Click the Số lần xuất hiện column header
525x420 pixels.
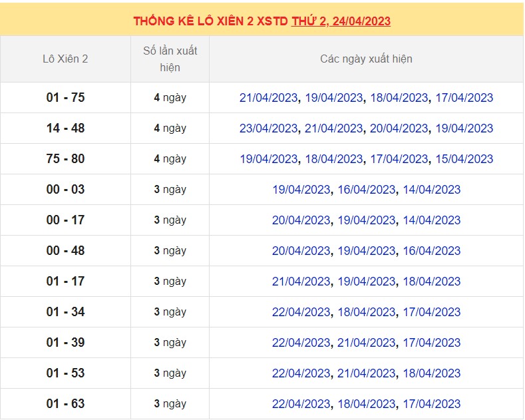[x=170, y=59]
